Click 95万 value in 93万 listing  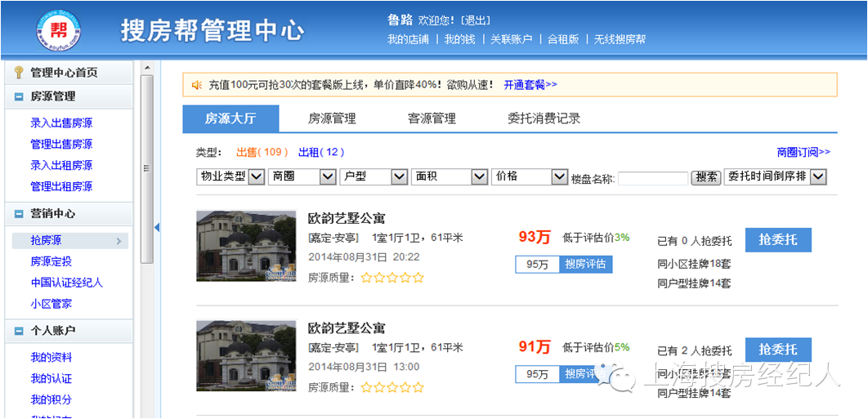[538, 265]
